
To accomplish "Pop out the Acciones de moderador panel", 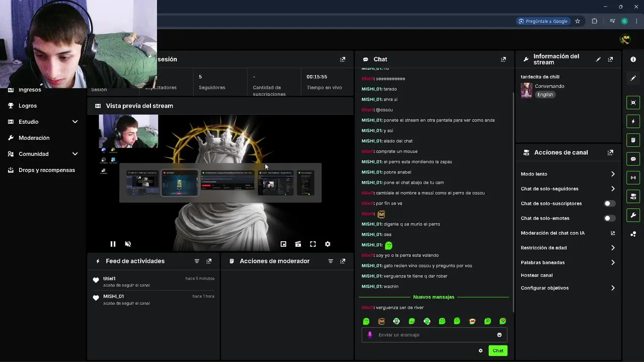I will point(343,261).
